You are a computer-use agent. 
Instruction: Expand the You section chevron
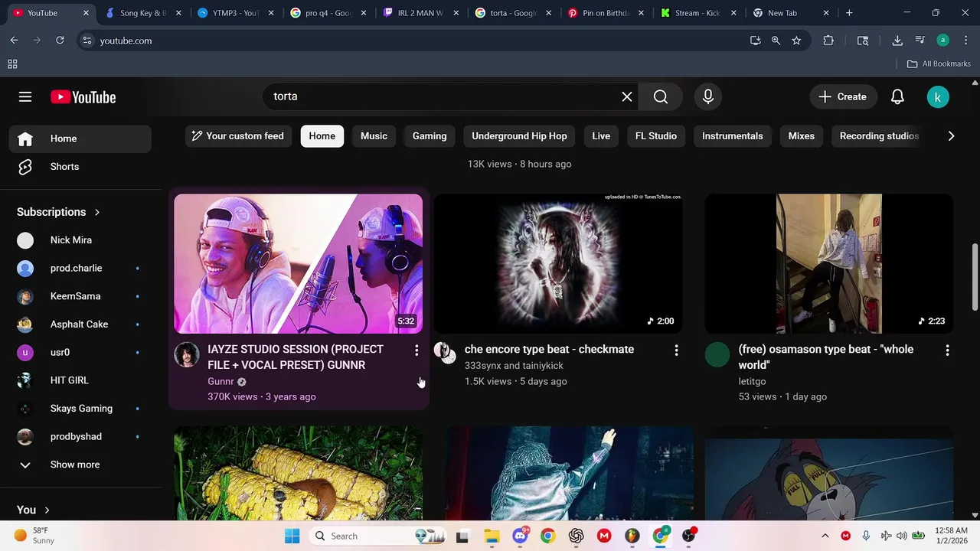point(47,510)
